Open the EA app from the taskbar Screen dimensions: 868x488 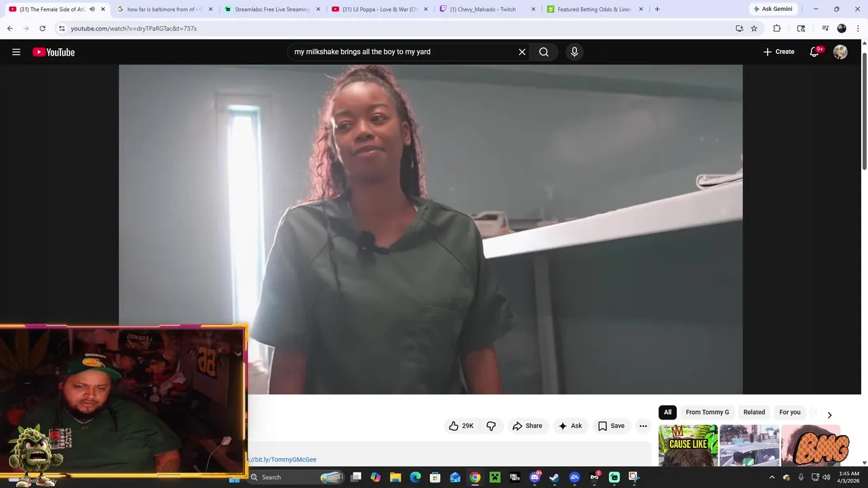574,477
